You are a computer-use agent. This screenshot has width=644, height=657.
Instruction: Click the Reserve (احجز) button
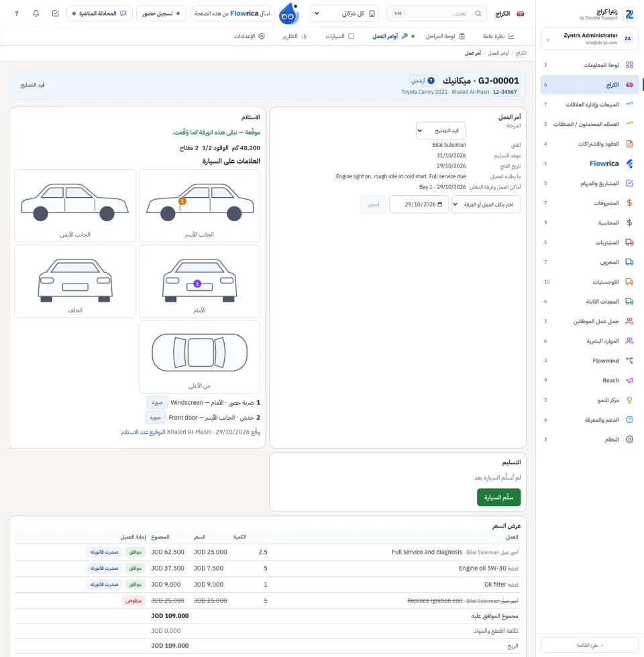[373, 204]
